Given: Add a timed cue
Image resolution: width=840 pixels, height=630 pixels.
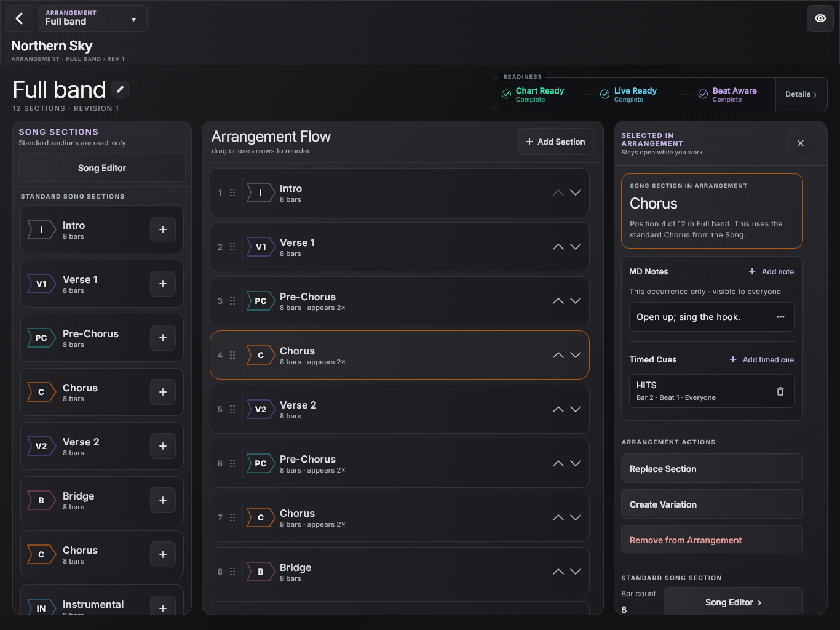Looking at the screenshot, I should coord(761,360).
